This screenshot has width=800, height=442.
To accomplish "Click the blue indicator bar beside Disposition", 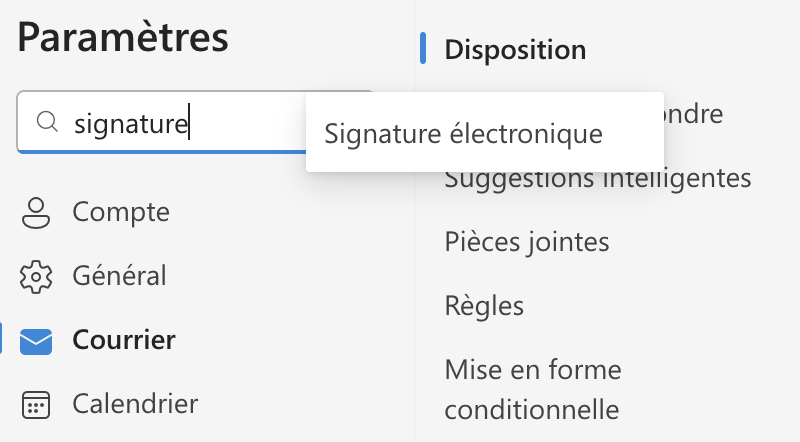I will [x=423, y=48].
